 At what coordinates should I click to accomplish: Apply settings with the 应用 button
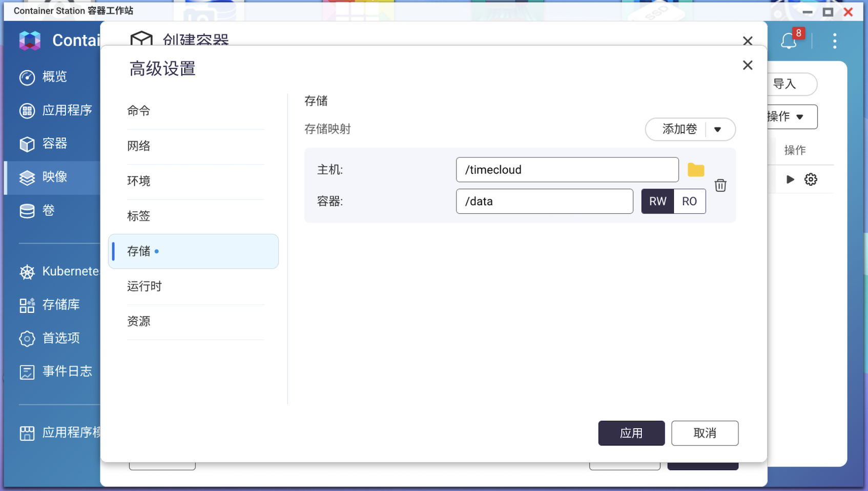pyautogui.click(x=631, y=433)
